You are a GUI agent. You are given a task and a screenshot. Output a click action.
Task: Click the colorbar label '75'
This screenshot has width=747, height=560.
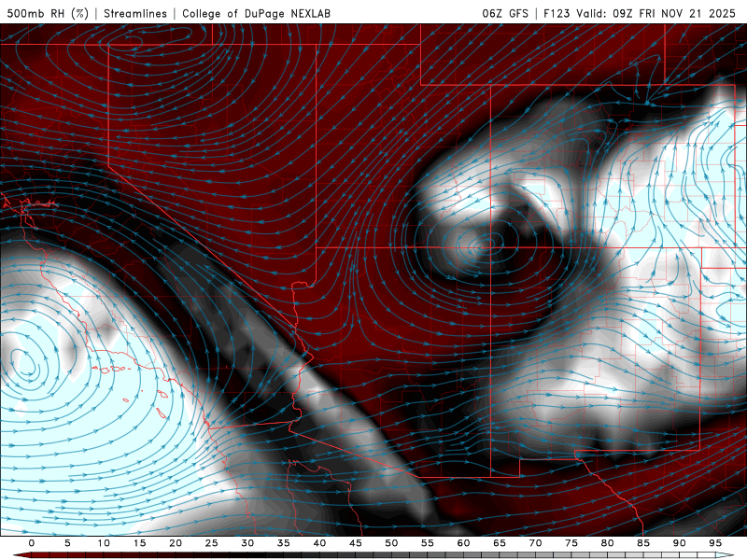tap(571, 543)
